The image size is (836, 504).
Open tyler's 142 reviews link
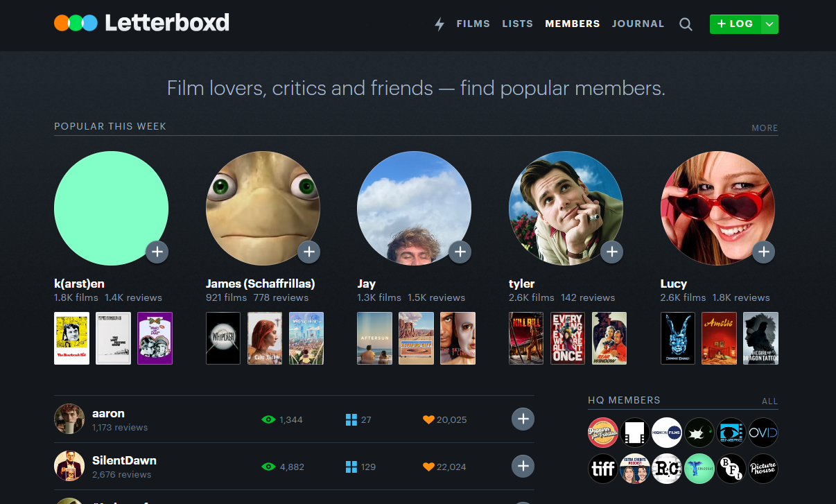pos(588,297)
